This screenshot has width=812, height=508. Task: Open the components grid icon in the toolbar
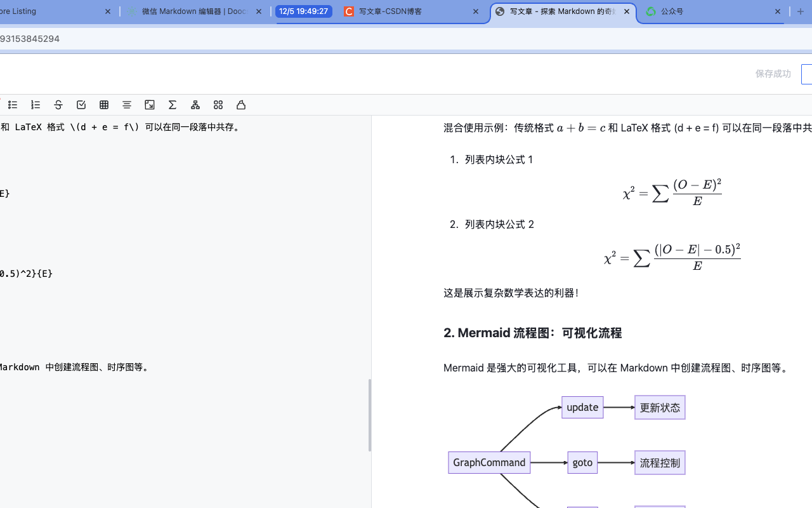coord(218,105)
